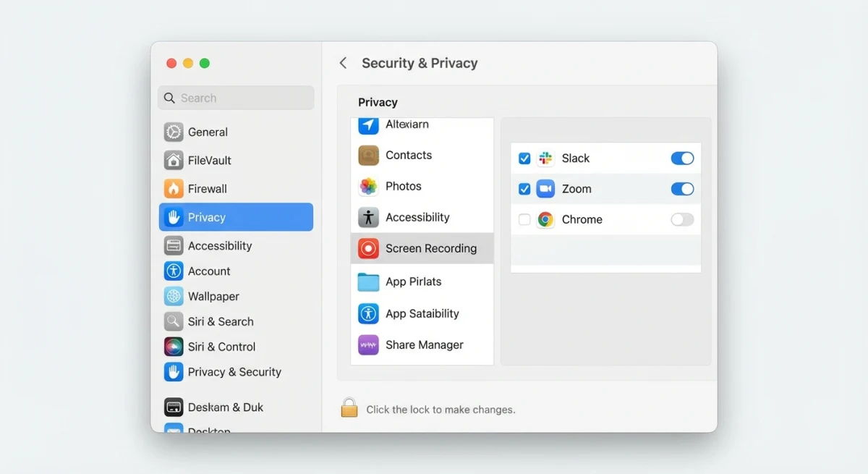
Task: Click the Account icon in sidebar
Action: (174, 271)
